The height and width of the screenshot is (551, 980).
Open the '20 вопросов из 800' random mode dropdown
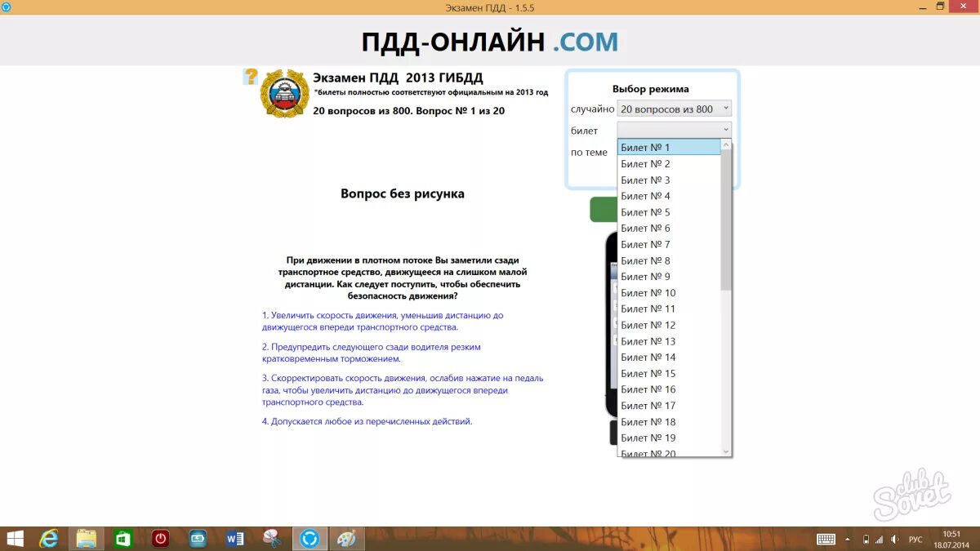click(674, 109)
